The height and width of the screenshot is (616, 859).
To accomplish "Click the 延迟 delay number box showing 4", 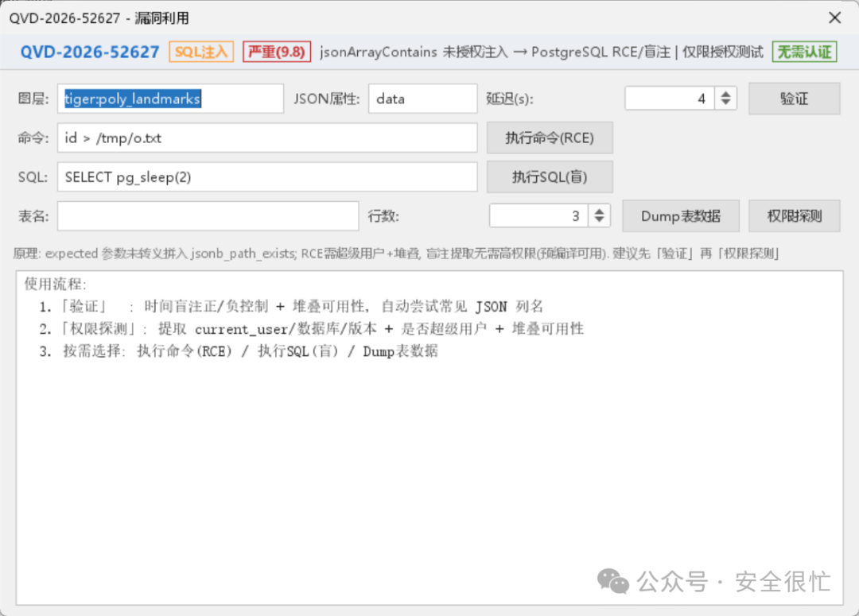I will [x=670, y=99].
